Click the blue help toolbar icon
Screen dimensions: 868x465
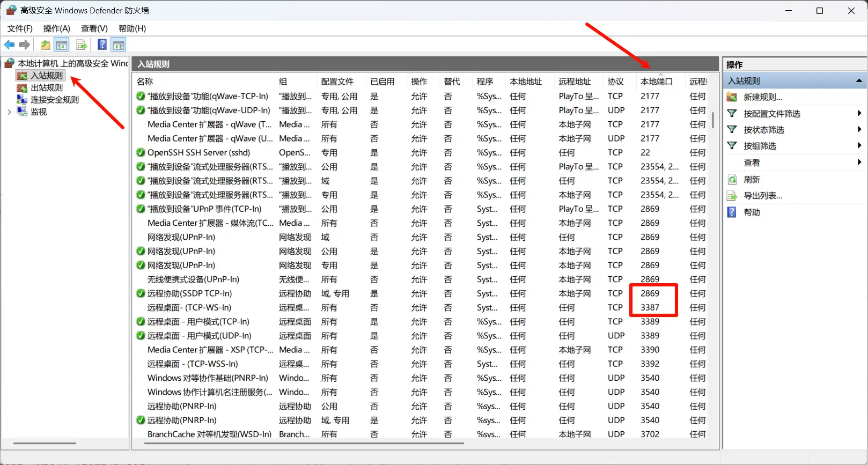coord(102,45)
